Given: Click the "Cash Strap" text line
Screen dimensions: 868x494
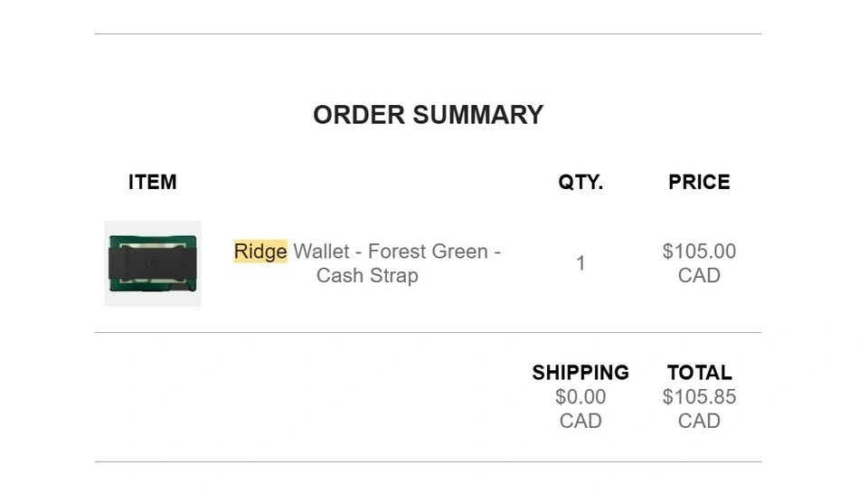Looking at the screenshot, I should [x=367, y=276].
